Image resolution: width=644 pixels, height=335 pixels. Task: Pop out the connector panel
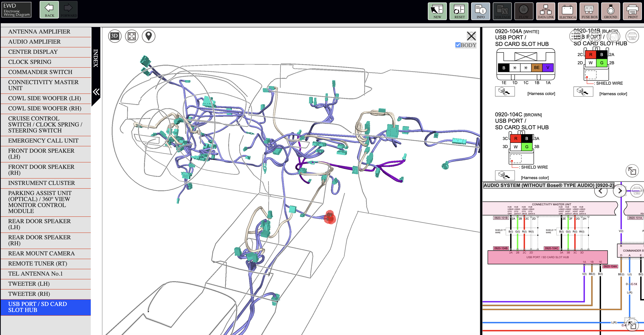(632, 171)
